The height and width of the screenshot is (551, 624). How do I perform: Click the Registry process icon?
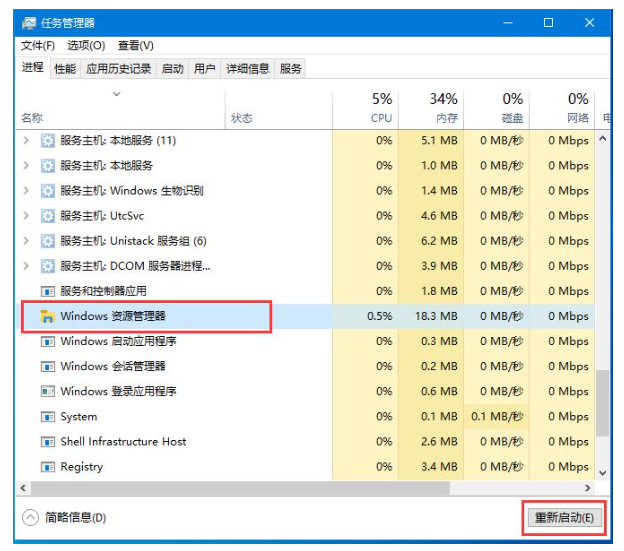click(x=47, y=467)
